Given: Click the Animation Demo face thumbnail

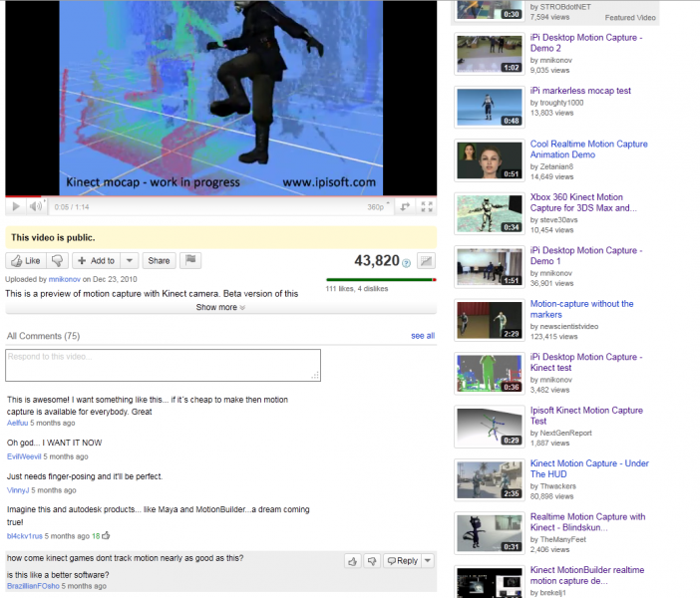Looking at the screenshot, I should tap(490, 160).
